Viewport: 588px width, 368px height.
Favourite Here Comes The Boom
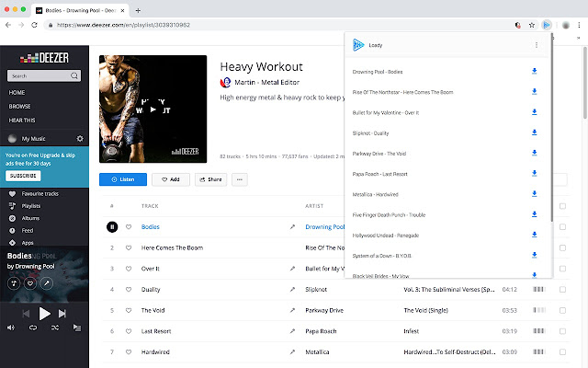pyautogui.click(x=129, y=247)
